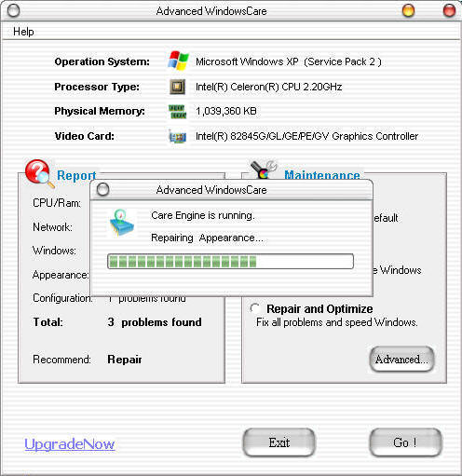Screen dimensions: 462x476
Task: Click the red close button in title bar
Action: click(449, 10)
